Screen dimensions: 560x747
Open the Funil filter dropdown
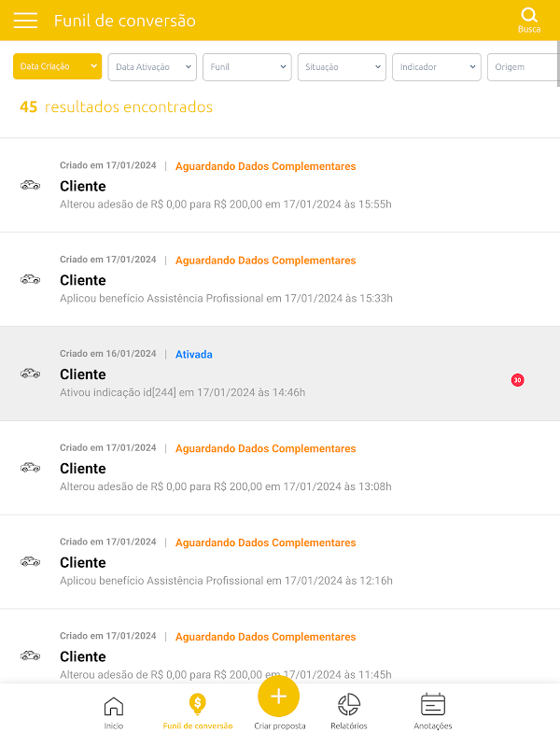point(247,66)
